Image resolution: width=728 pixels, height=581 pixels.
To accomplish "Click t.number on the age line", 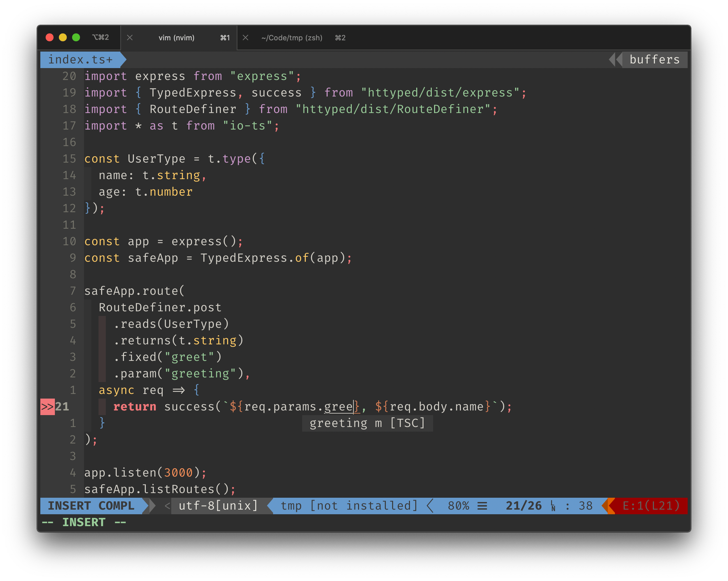I will [164, 192].
